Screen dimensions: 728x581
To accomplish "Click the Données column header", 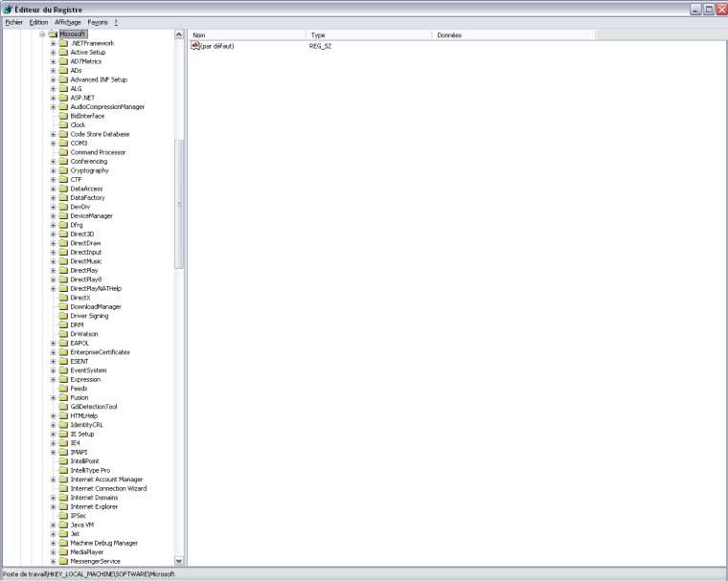I will 512,34.
